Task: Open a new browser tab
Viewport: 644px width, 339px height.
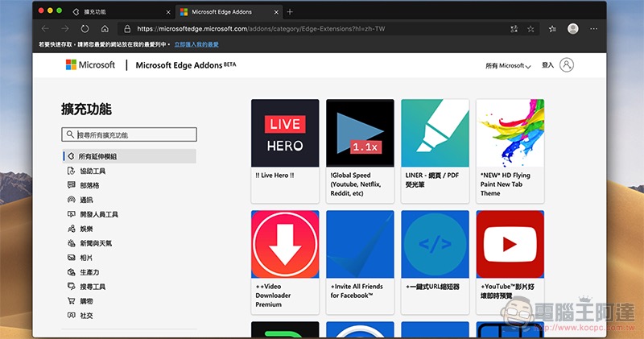Action: tap(290, 11)
